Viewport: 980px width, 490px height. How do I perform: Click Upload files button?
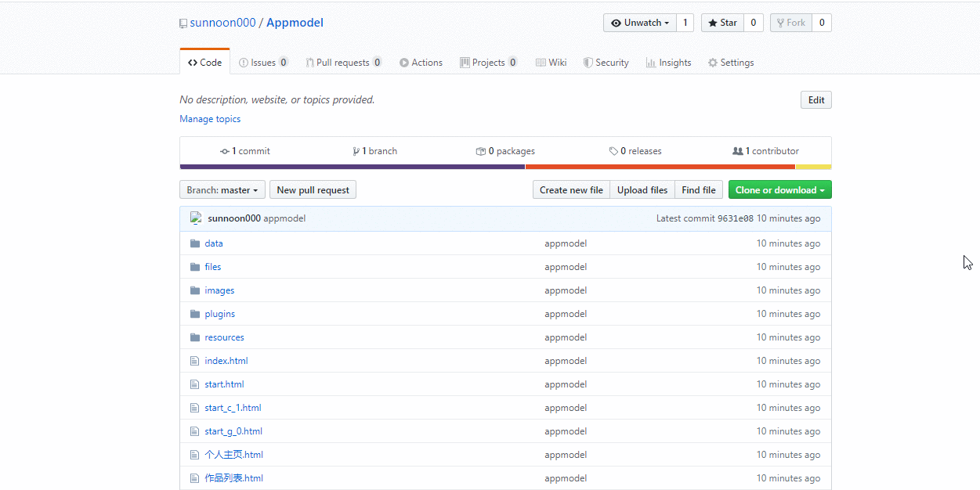tap(642, 190)
